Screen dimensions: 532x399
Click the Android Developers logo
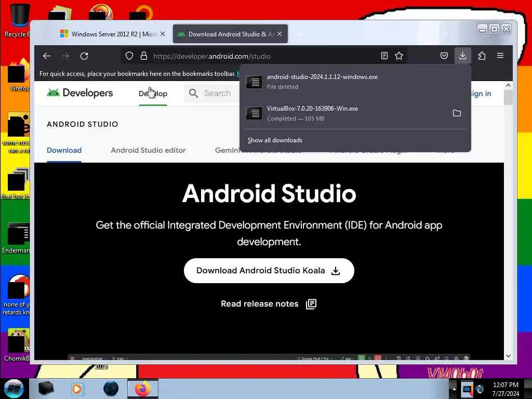pos(79,93)
